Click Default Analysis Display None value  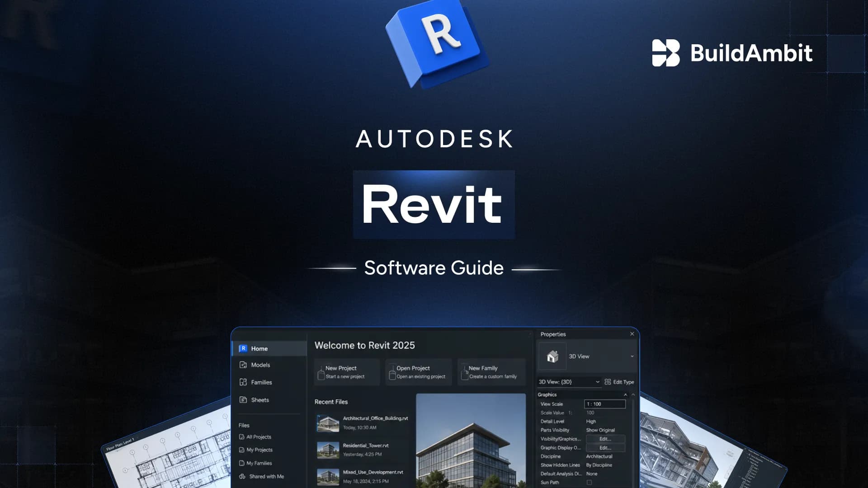[591, 474]
